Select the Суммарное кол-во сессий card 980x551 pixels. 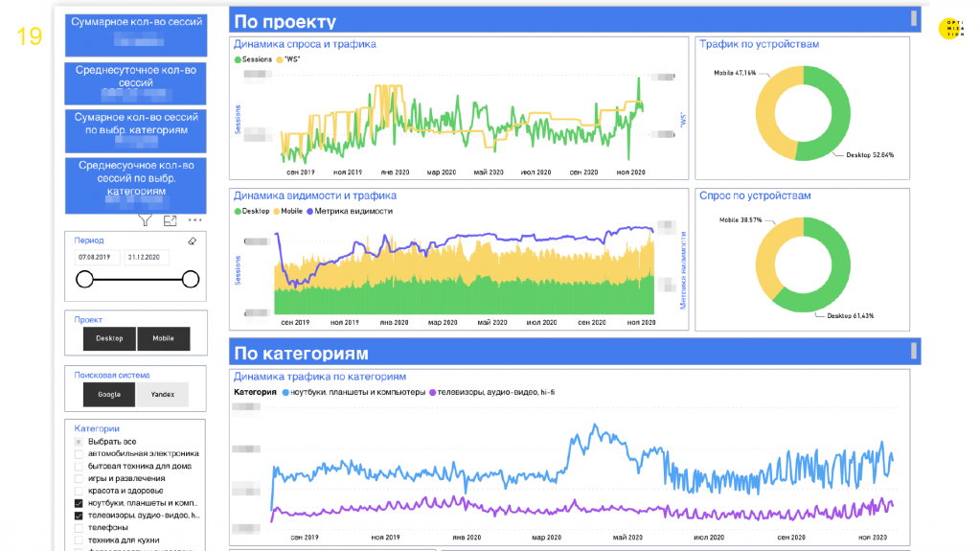[x=136, y=35]
